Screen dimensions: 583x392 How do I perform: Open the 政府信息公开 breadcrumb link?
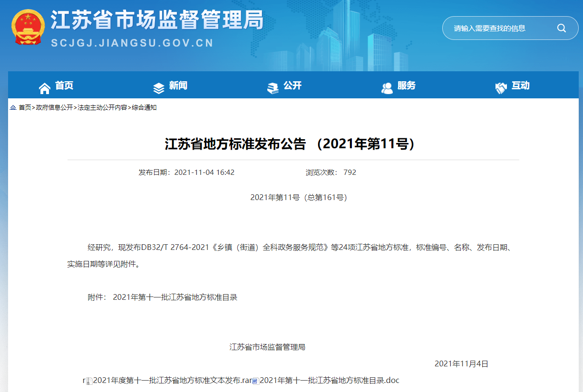coord(54,108)
